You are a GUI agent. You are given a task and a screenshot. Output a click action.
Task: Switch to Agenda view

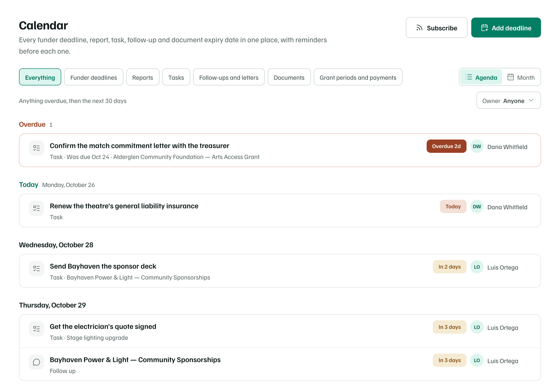[481, 77]
